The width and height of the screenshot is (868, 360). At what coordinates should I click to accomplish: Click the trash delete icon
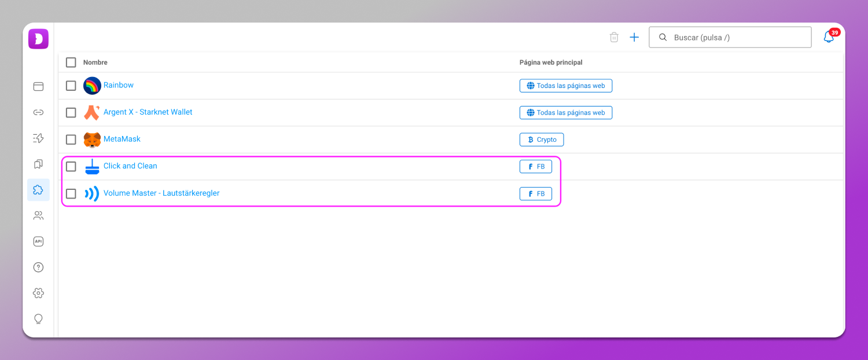pos(614,37)
